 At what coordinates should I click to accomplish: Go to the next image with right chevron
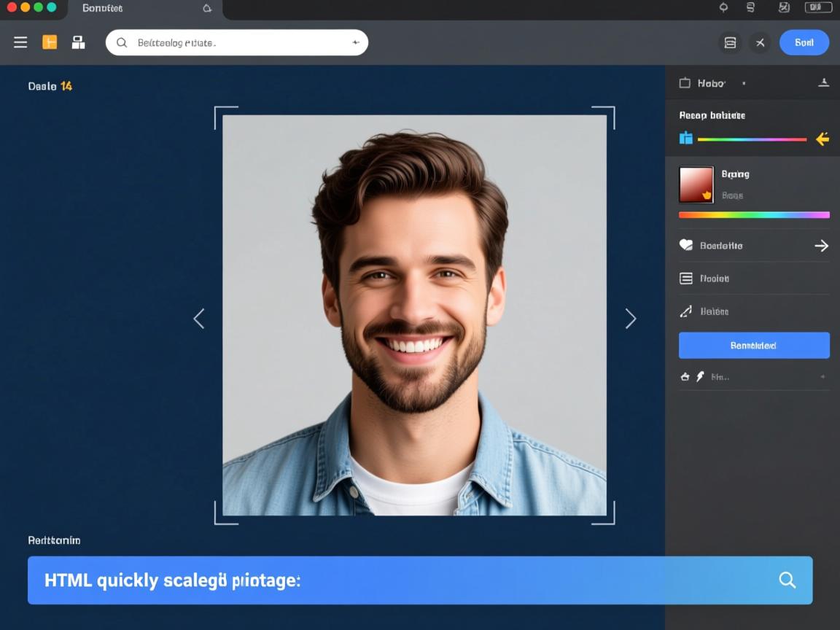pyautogui.click(x=631, y=319)
